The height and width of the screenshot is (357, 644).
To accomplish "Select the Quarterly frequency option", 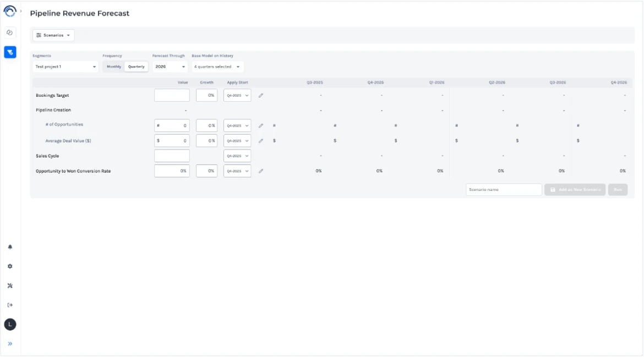I will coord(136,67).
